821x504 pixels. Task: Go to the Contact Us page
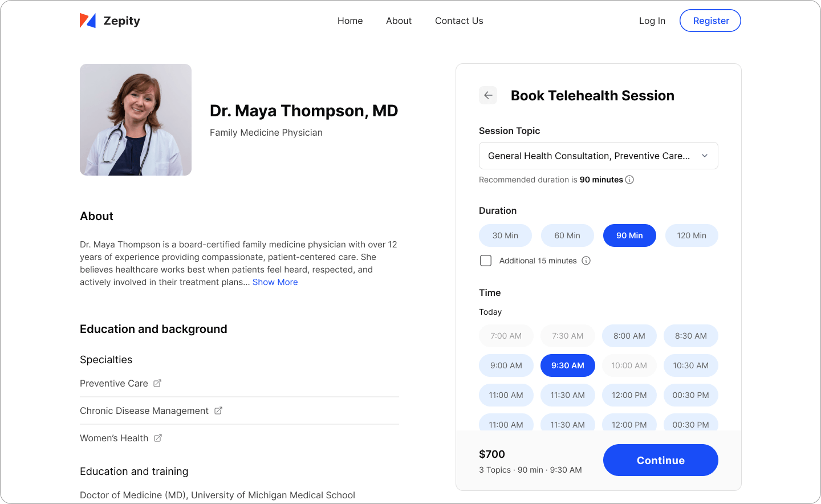pyautogui.click(x=459, y=21)
